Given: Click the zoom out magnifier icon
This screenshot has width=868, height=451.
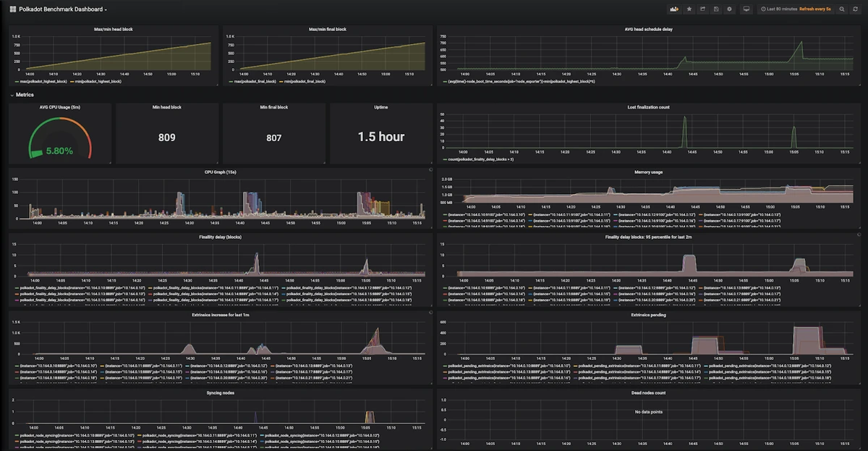Looking at the screenshot, I should tap(842, 9).
